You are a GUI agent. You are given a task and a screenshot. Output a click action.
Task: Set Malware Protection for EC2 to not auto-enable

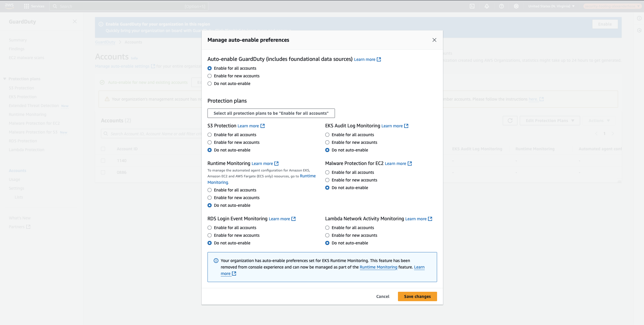327,188
